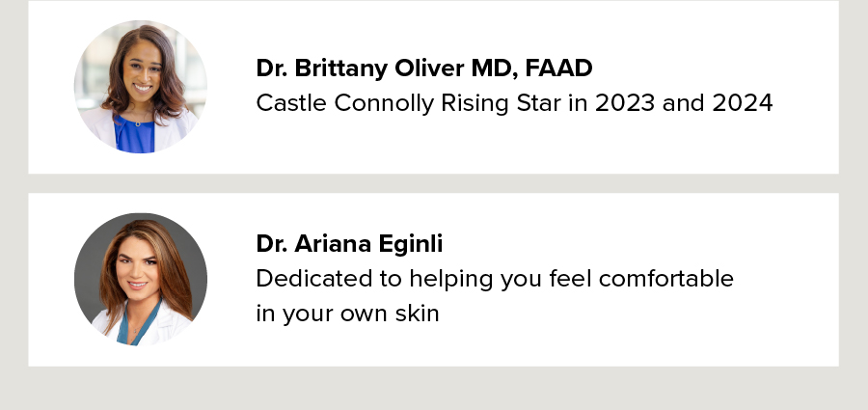Open Dr. Ariana Eginli's circular headshot

coord(141,279)
